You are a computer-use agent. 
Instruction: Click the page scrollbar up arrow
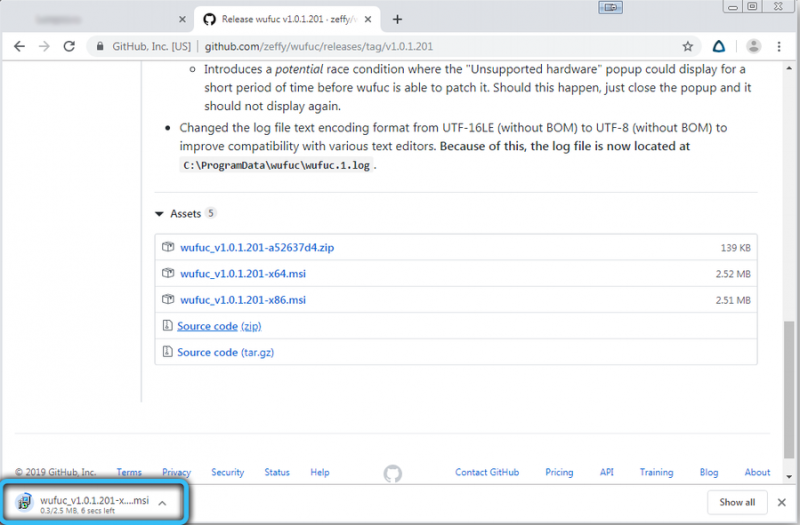pos(789,68)
